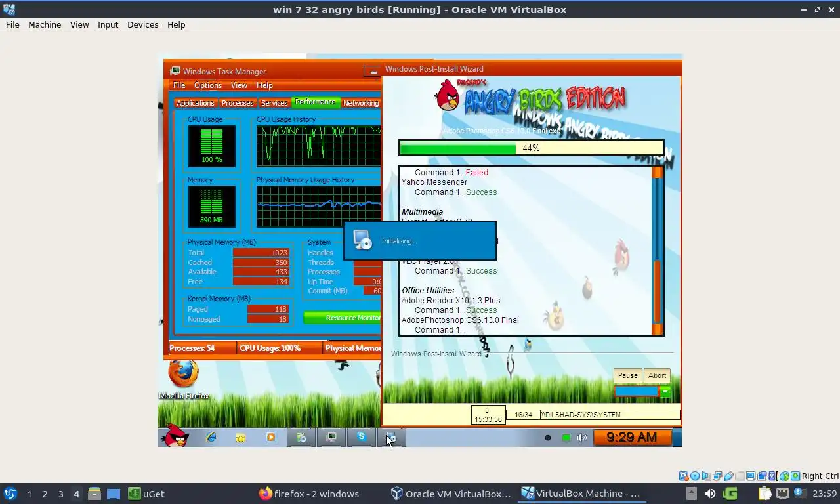Screen dimensions: 840x504
Task: Switch to the Processes tab
Action: [x=238, y=103]
